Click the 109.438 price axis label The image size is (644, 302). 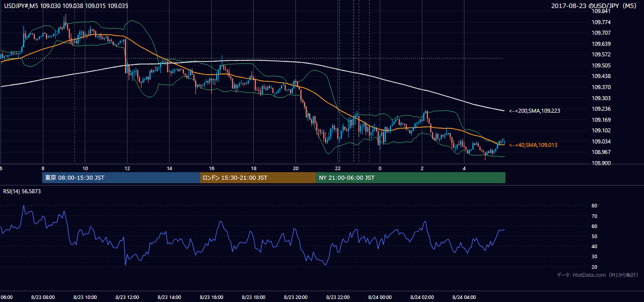(x=601, y=76)
